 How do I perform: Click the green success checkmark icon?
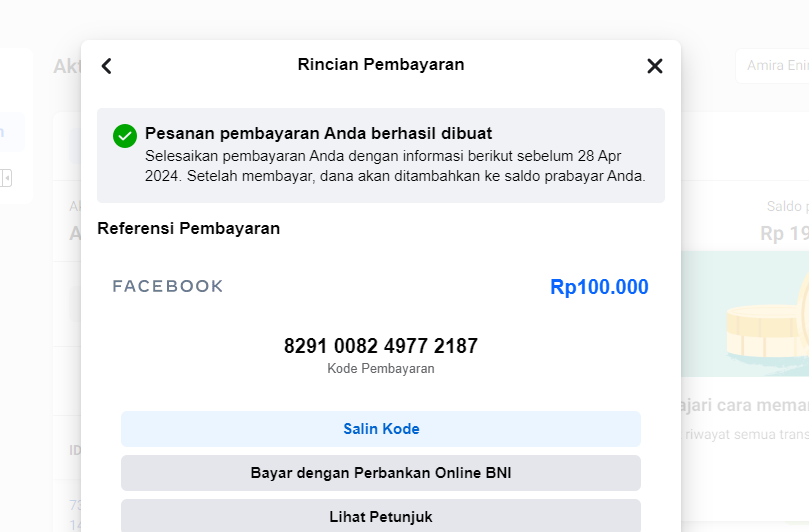(x=125, y=135)
